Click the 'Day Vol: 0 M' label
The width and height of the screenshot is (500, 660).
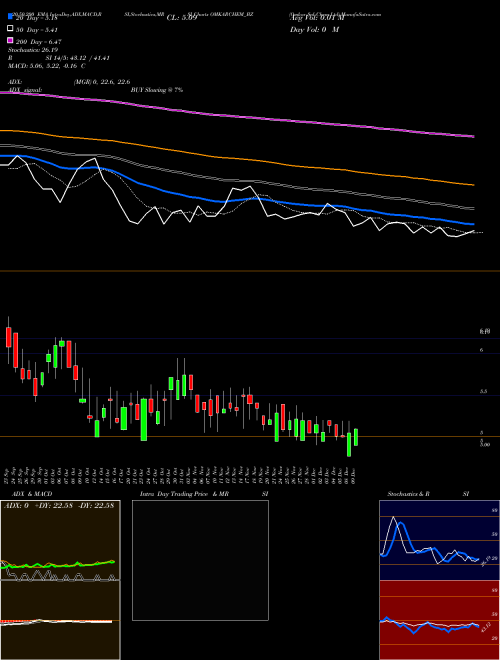point(314,29)
